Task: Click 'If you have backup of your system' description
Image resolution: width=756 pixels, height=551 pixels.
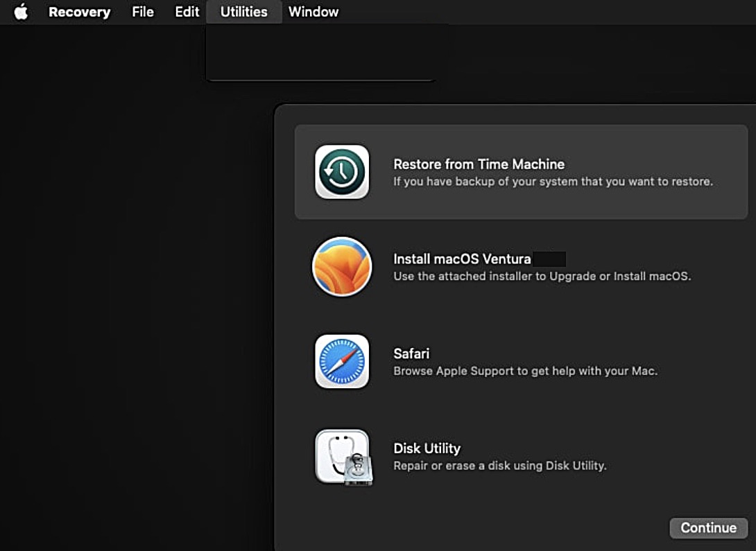Action: [x=553, y=182]
